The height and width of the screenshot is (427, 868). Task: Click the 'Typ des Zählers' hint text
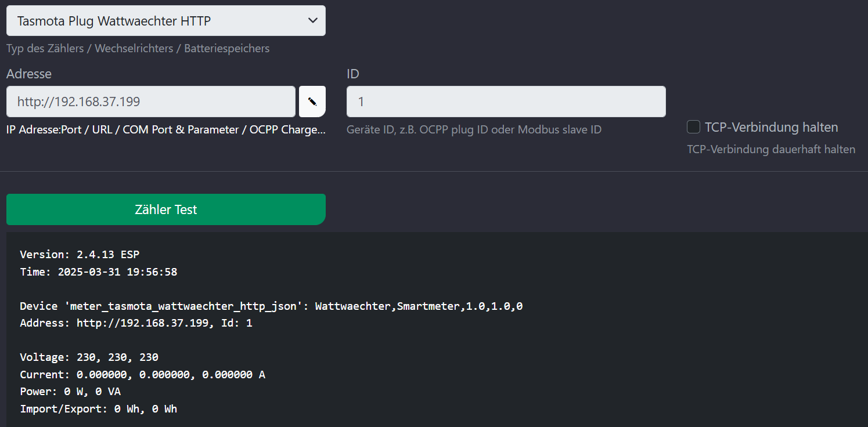138,48
